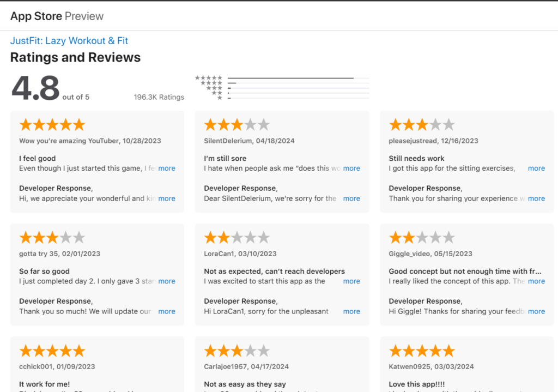The height and width of the screenshot is (392, 558).
Task: Click the three-star distribution bar
Action: [298, 88]
